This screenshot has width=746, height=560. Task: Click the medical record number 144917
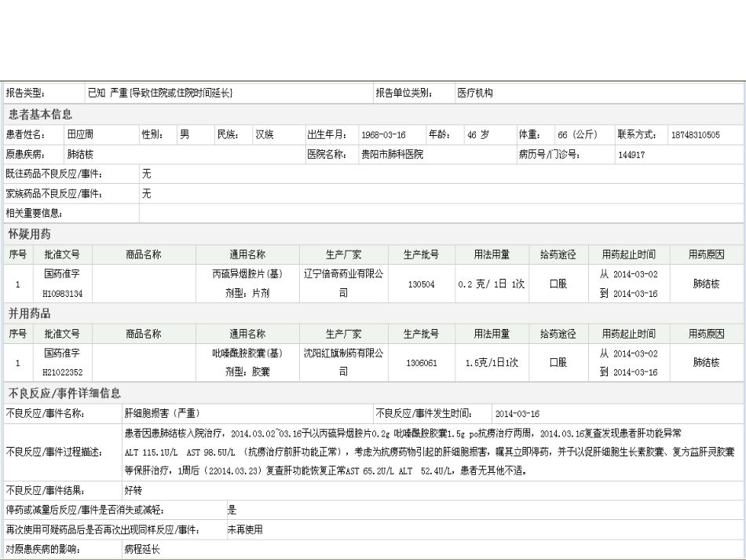tap(631, 155)
